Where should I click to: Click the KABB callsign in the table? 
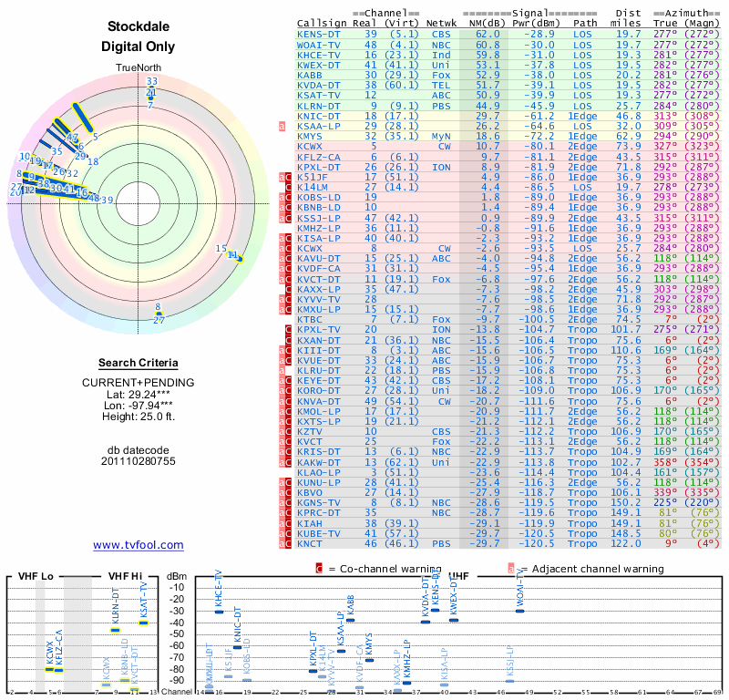point(310,76)
